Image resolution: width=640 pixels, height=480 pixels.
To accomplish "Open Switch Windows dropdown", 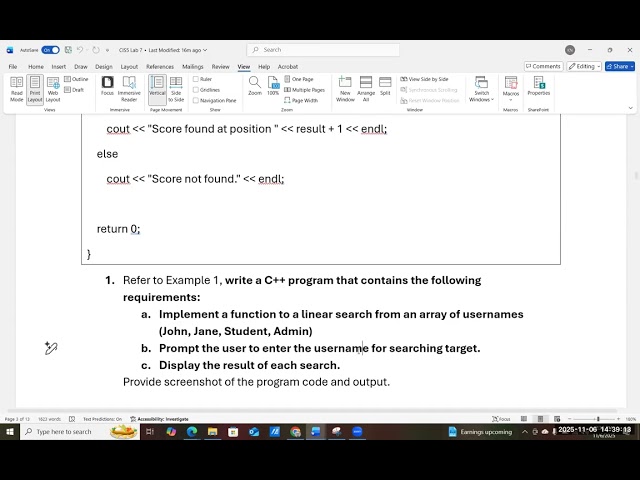I will point(481,89).
